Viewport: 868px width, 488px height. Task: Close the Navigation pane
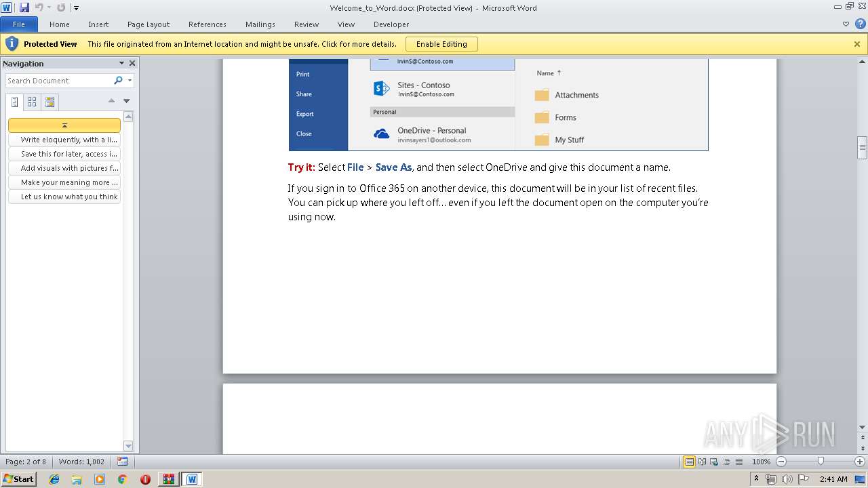point(132,63)
